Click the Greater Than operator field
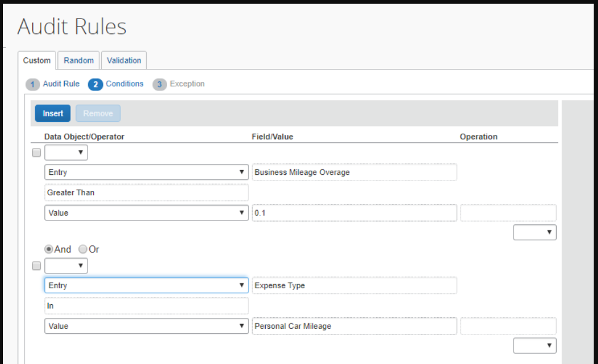 [147, 193]
